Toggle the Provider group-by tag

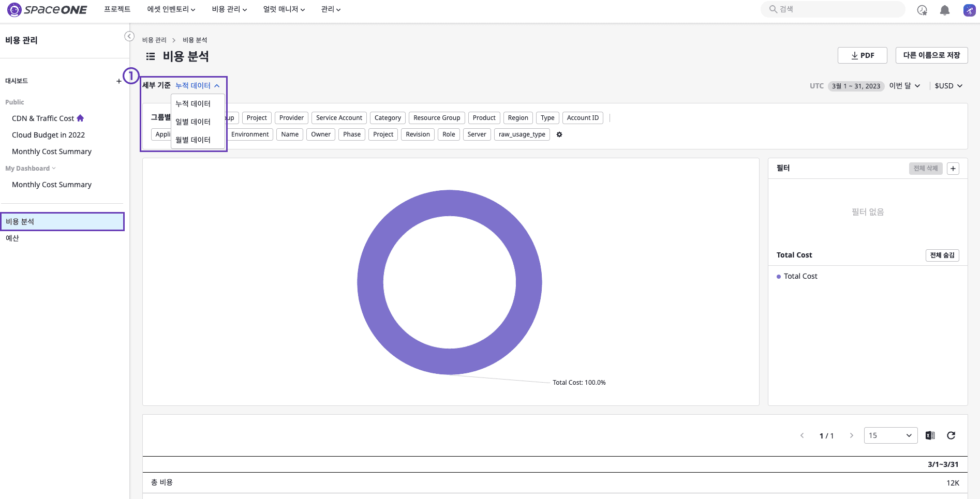click(x=291, y=118)
